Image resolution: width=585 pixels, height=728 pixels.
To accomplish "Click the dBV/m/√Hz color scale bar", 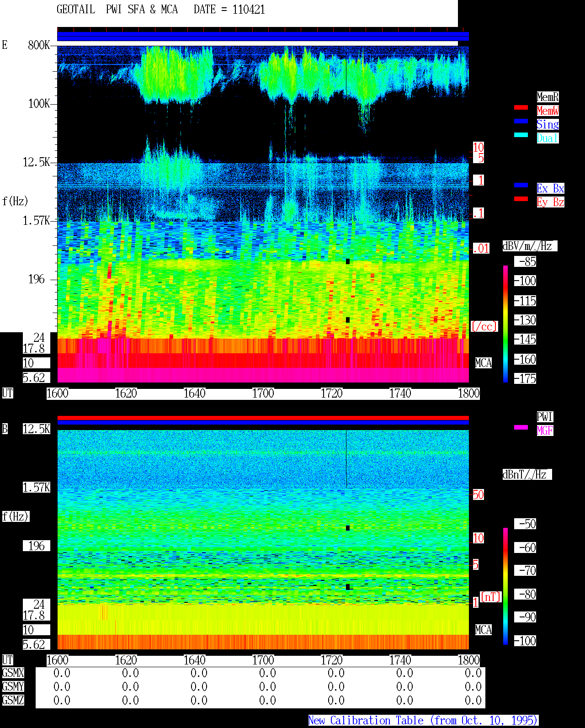I will (505, 324).
